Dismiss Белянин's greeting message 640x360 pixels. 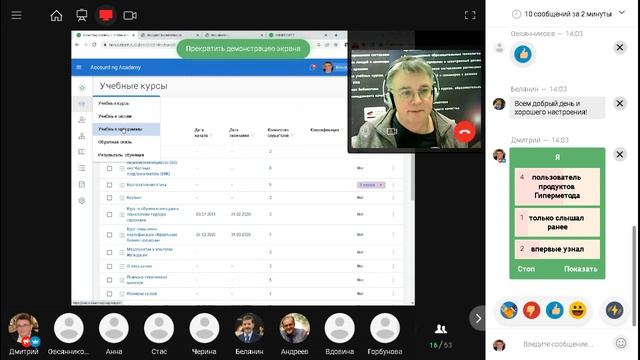(x=620, y=103)
